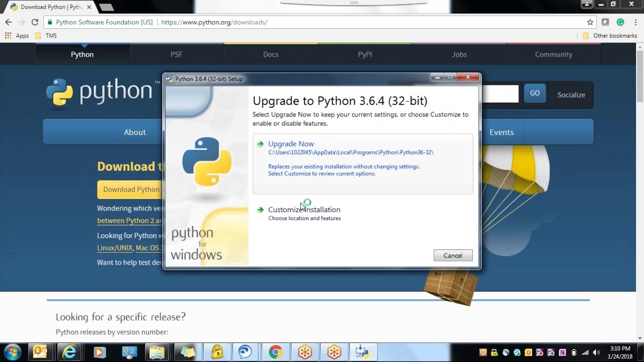Switch to the Docs tab
This screenshot has width=644, height=362.
pos(271,54)
